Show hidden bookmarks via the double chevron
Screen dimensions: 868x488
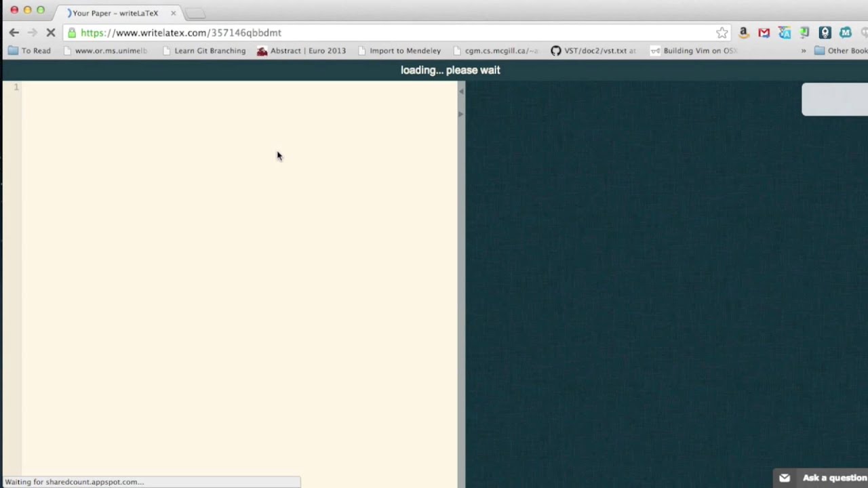tap(804, 51)
